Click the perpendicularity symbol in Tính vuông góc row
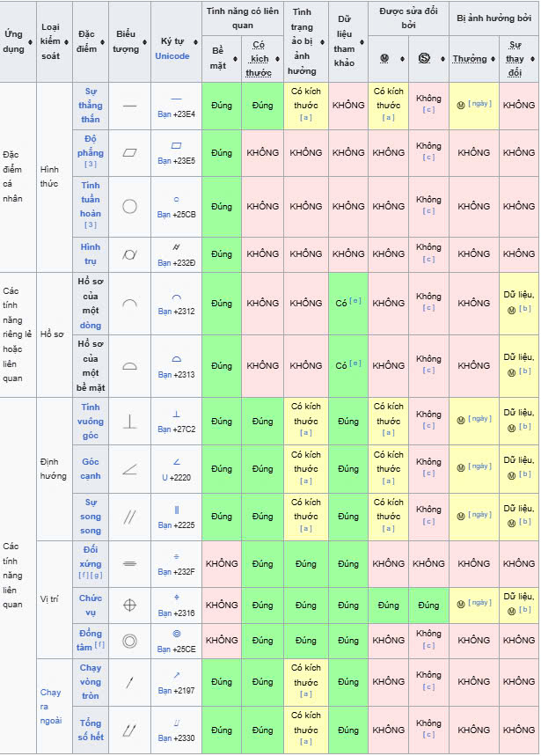This screenshot has height=756, width=541. pos(129,422)
